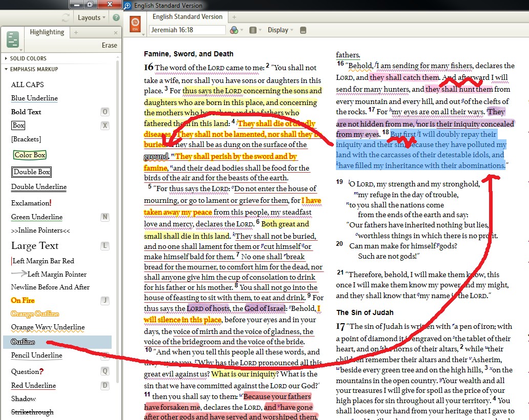Screen dimensions: 529x420
Task: Apply the Inline Pointers style
Action: coord(40,230)
